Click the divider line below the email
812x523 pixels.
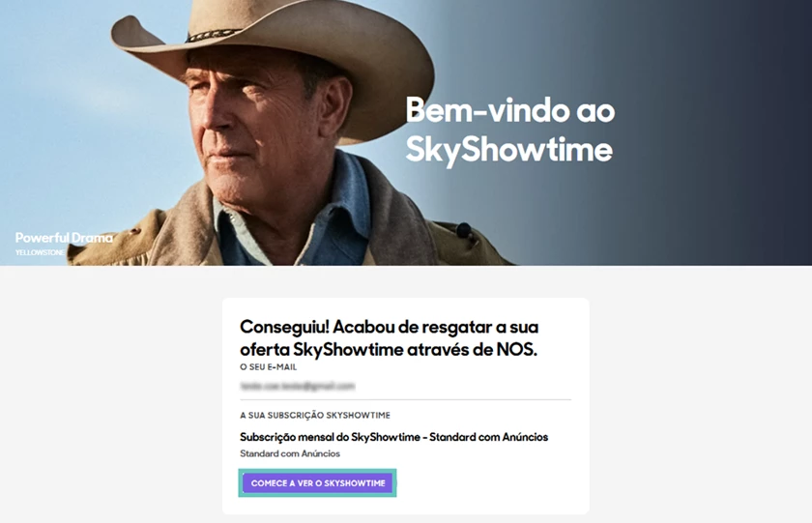point(405,400)
